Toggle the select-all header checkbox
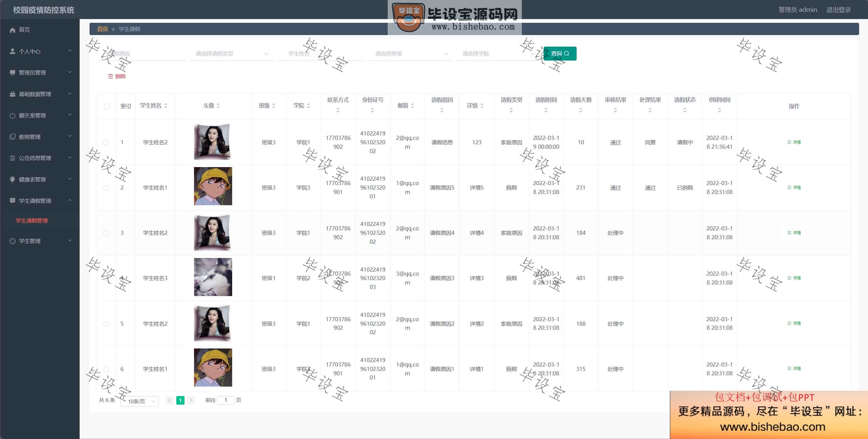The image size is (868, 439). click(107, 107)
